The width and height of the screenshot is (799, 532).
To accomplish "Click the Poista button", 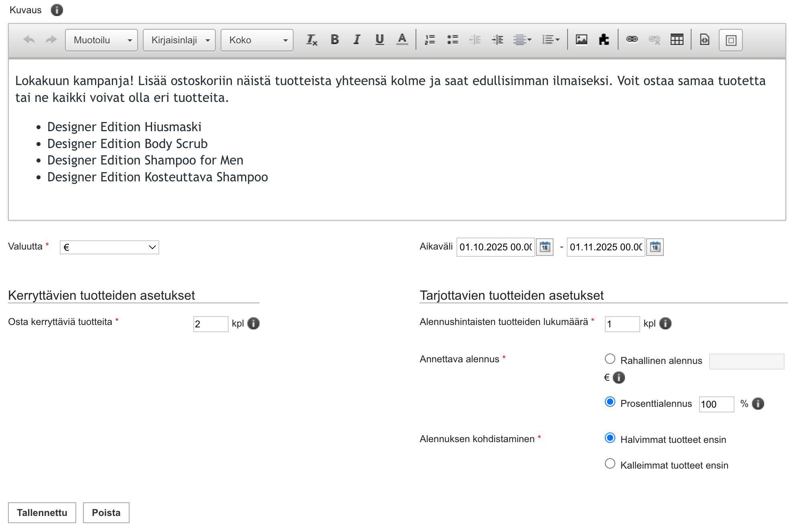I will point(106,513).
